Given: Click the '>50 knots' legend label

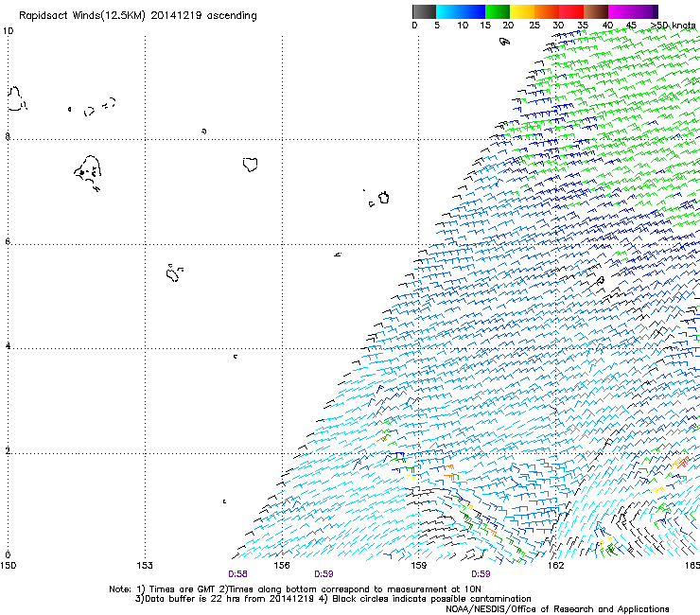Looking at the screenshot, I should pos(673,26).
